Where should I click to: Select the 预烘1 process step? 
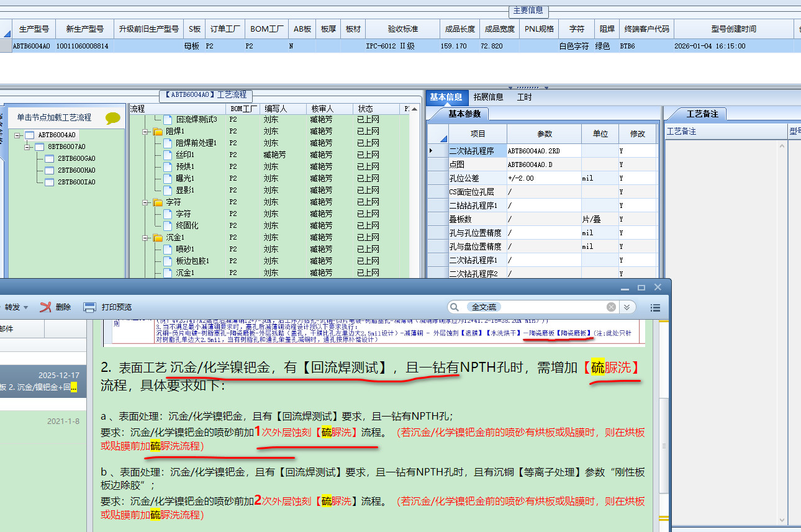point(185,167)
